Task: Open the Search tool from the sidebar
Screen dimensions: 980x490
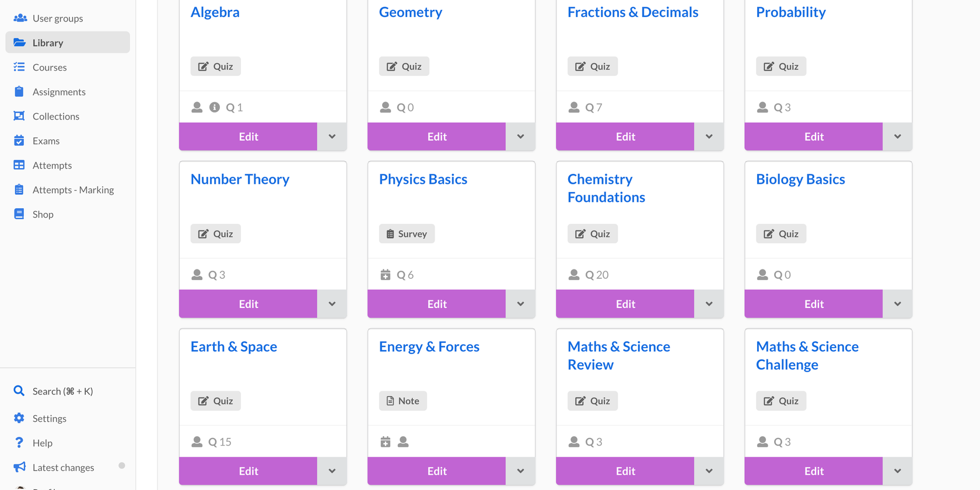Action: pos(53,391)
